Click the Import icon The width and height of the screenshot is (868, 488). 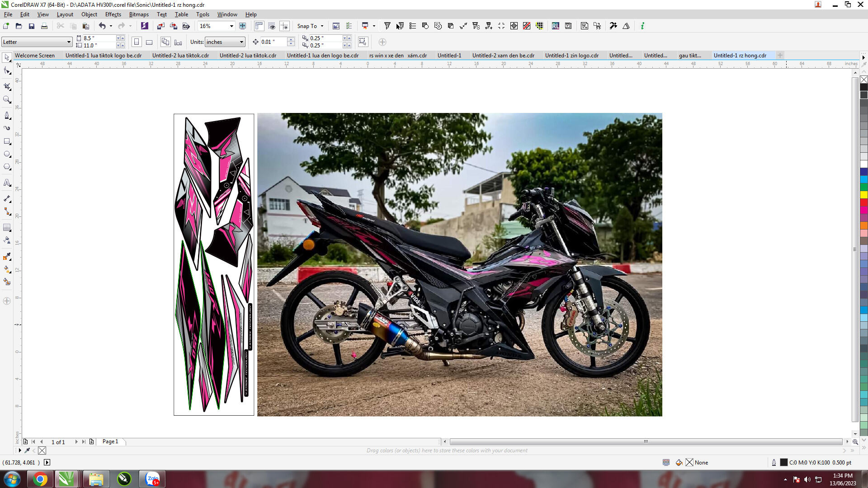point(160,26)
